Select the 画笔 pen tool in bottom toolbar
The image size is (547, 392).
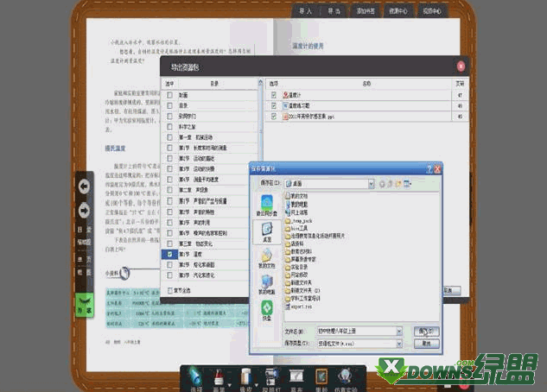click(219, 380)
